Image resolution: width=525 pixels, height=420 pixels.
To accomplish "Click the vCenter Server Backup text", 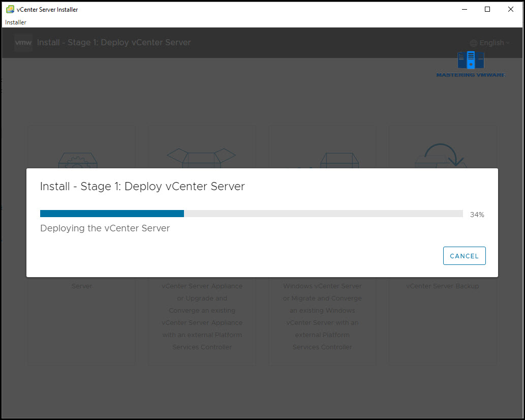I will point(442,286).
